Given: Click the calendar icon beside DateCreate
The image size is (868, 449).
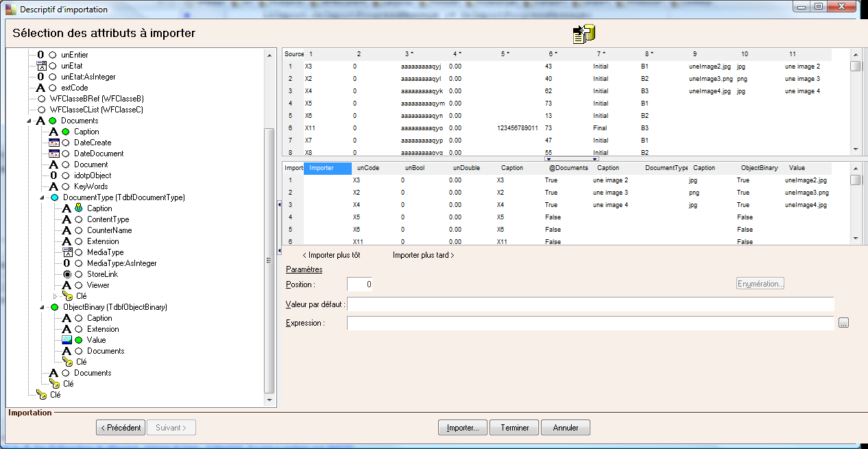Looking at the screenshot, I should (53, 143).
